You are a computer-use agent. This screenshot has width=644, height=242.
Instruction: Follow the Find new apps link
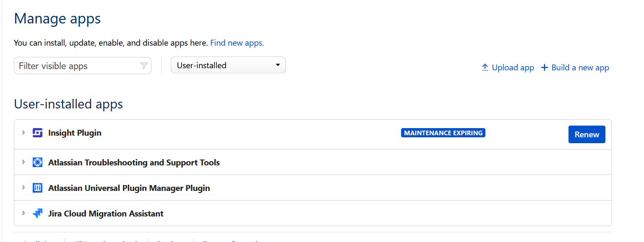click(237, 43)
